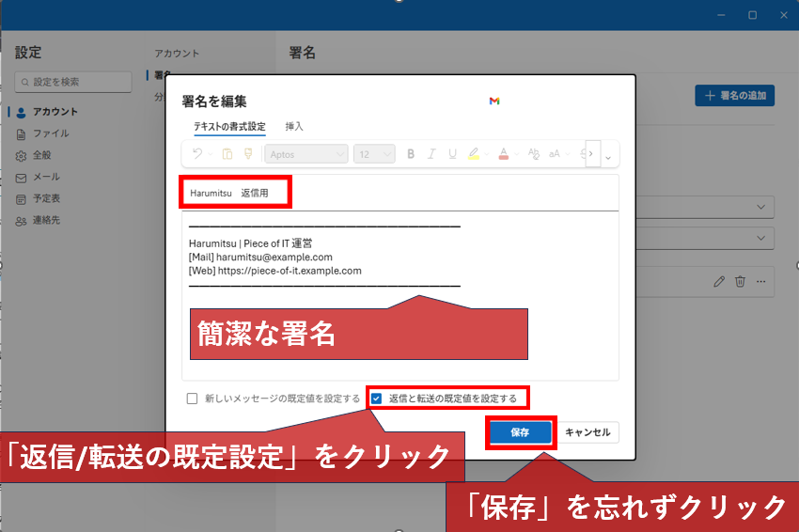Open メール in the settings sidebar

tap(46, 177)
